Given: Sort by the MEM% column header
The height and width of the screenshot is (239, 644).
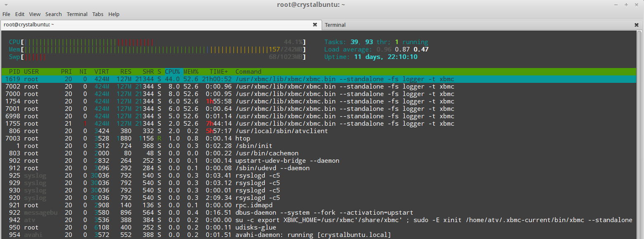Looking at the screenshot, I should coord(191,72).
